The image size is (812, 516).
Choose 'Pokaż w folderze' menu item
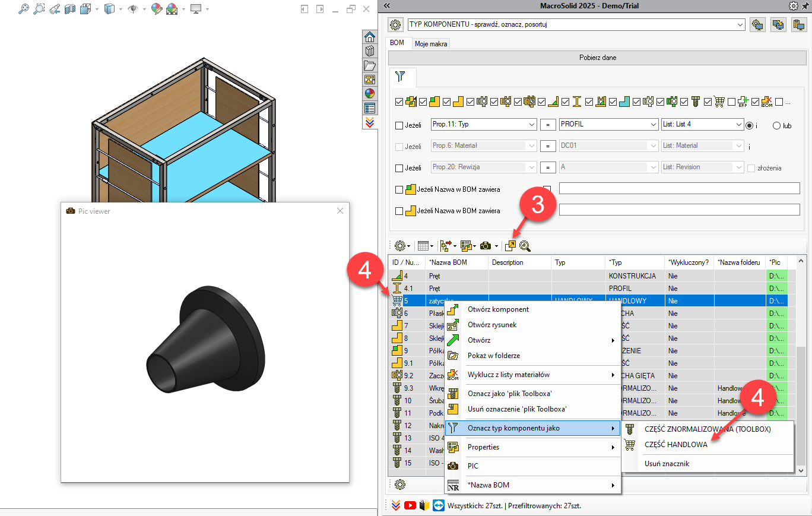533,356
